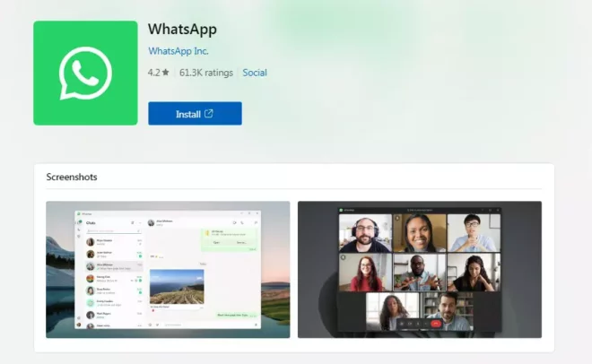Screen dimensions: 592x364
Task: Click the WhatsApp app title text
Action: (182, 29)
